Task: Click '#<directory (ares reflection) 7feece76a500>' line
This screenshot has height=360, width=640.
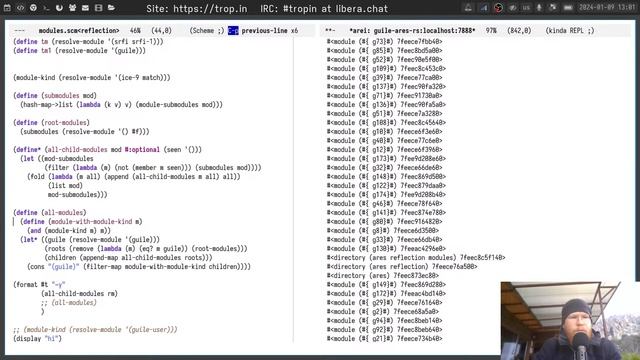Action: click(x=402, y=267)
